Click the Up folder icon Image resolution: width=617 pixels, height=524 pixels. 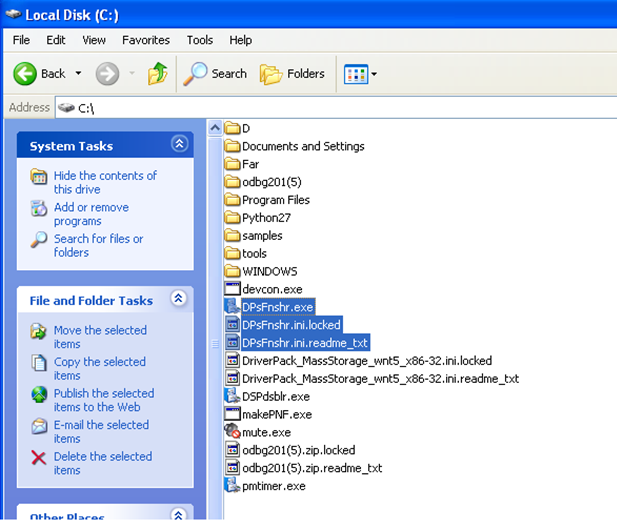pyautogui.click(x=157, y=73)
